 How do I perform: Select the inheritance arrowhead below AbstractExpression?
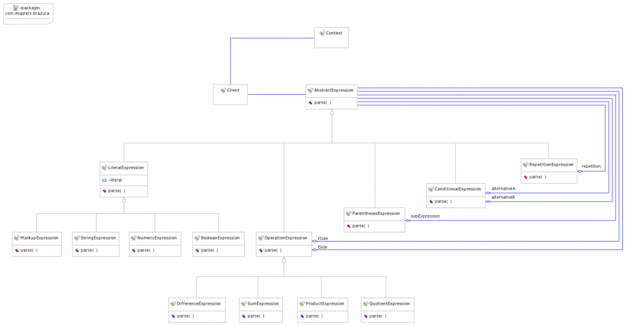click(332, 112)
